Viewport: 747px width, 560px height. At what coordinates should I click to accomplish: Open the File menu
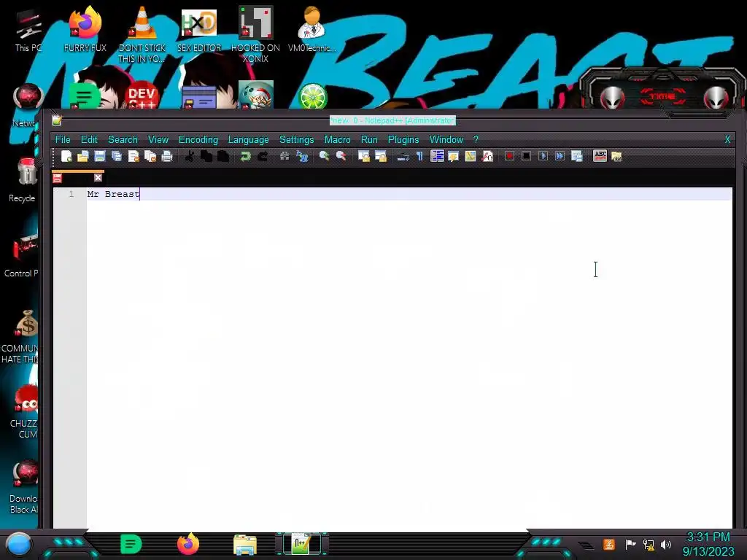63,139
